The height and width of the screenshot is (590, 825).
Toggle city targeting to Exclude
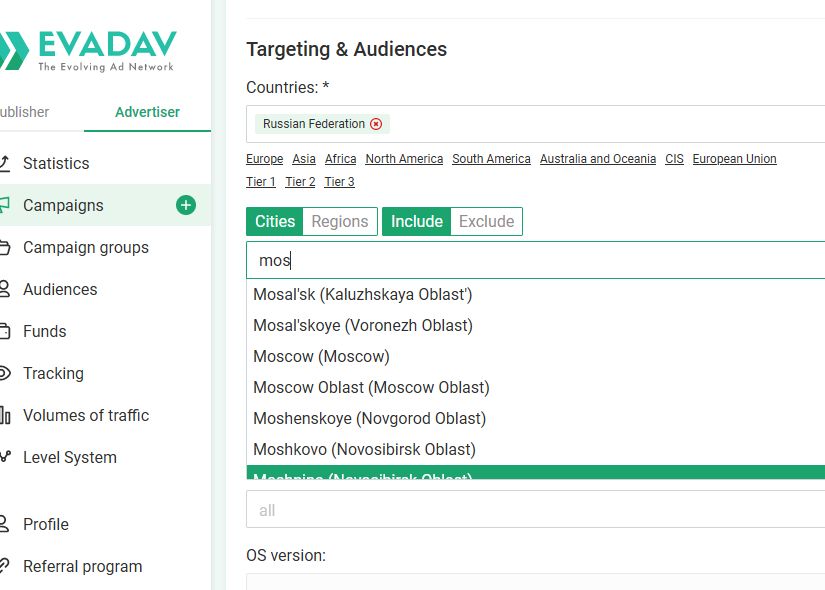[486, 221]
